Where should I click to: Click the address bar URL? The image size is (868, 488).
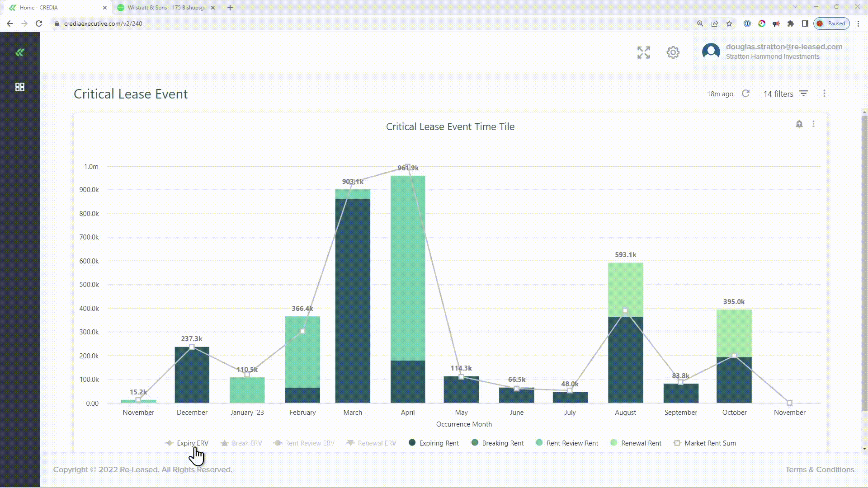pos(103,23)
